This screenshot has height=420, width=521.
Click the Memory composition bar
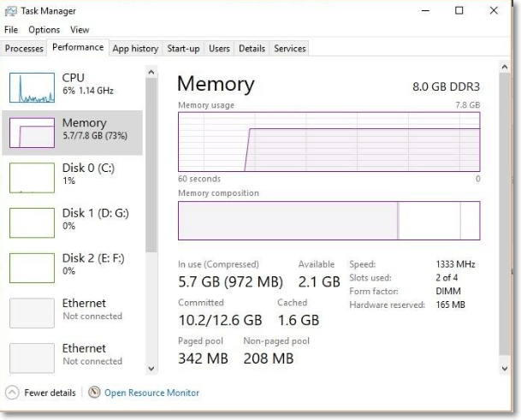(x=329, y=221)
